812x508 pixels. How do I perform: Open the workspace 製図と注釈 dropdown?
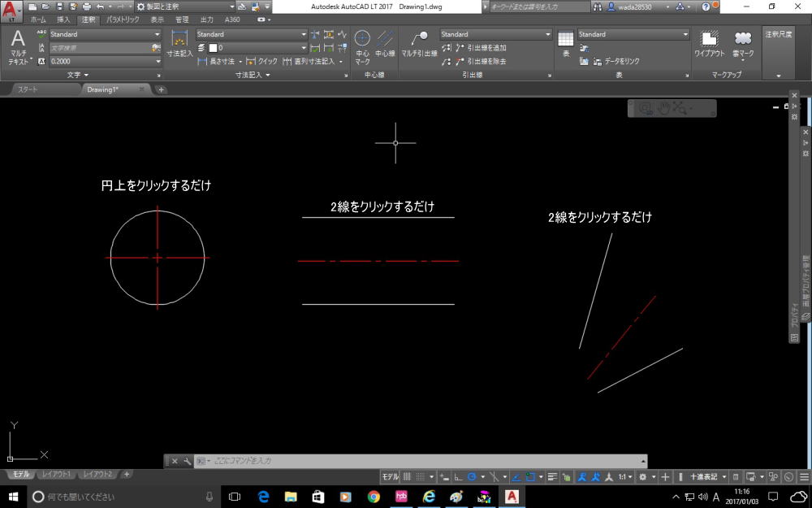(x=185, y=7)
